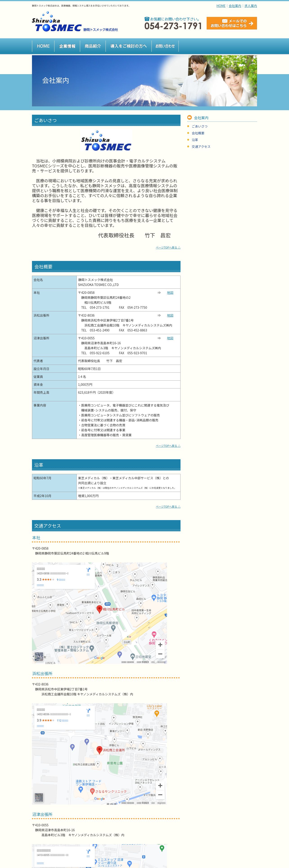The image size is (289, 868).
Task: Click ページTOPへ戻る under the greeting
Action: pos(168,248)
